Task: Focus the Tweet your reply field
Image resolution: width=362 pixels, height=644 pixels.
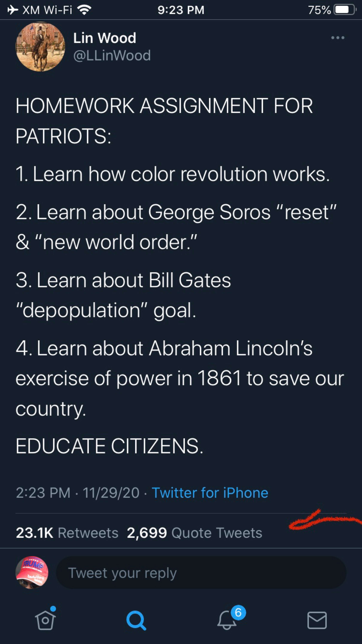Action: tap(201, 573)
